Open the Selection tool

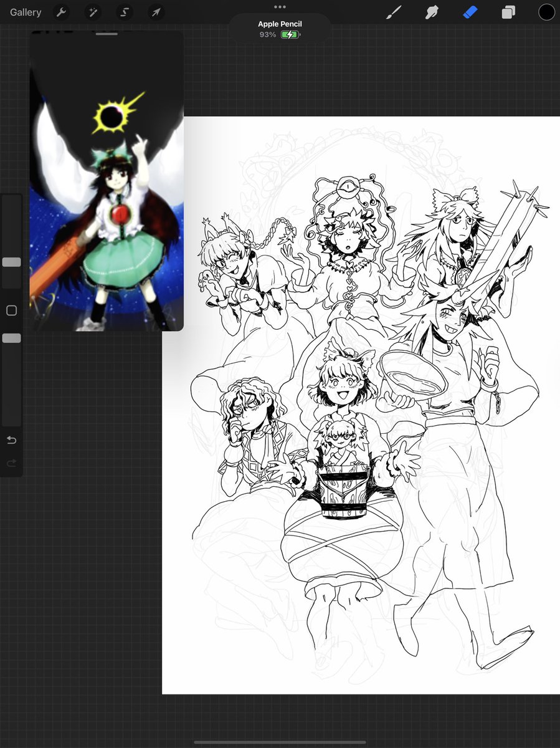[124, 12]
